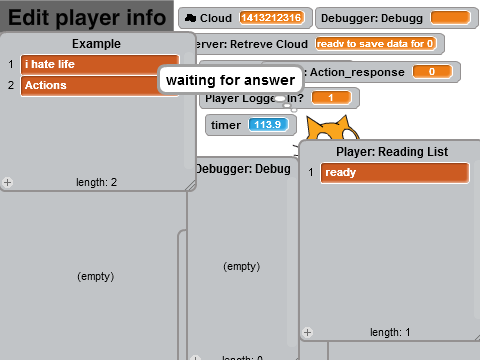Select the 'ready' item in Reading List
Image resolution: width=480 pixels, height=360 pixels.
(x=395, y=173)
